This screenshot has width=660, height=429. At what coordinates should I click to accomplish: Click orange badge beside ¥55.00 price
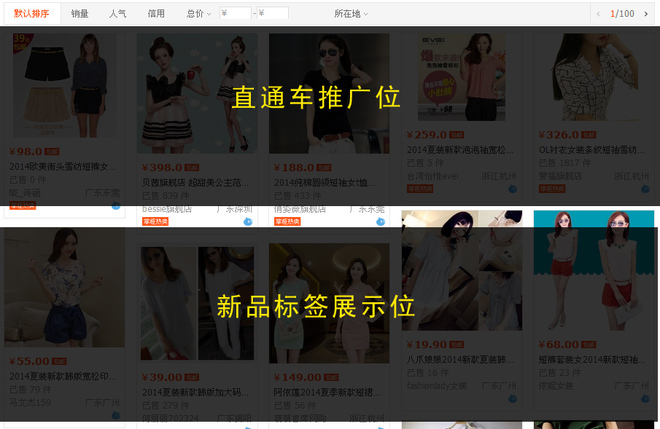(59, 361)
